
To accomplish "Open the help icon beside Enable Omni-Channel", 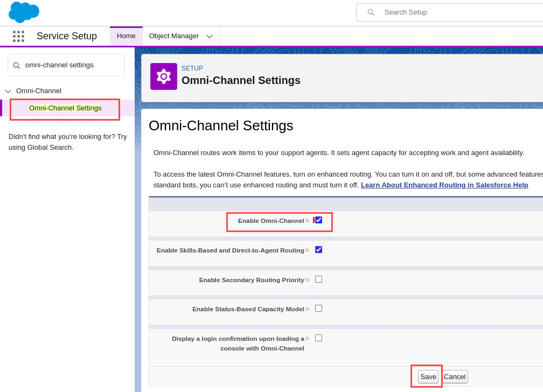I will [307, 220].
